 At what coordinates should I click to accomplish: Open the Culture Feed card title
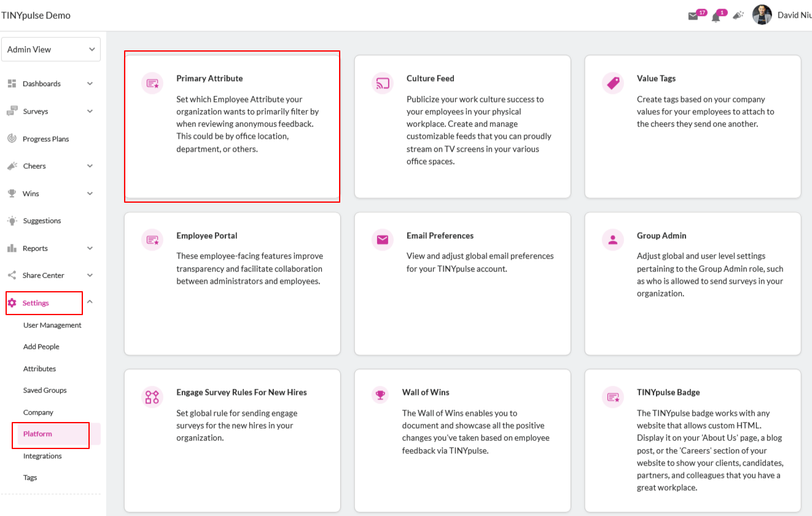click(430, 78)
